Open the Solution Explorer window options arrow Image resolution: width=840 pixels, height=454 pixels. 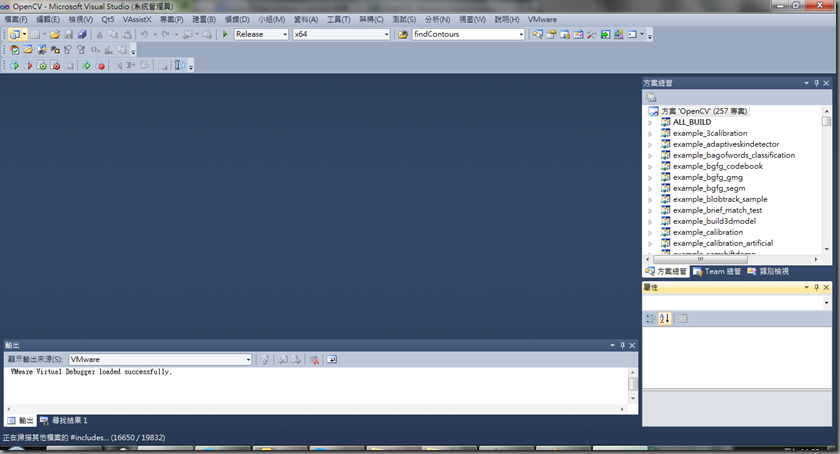point(807,83)
